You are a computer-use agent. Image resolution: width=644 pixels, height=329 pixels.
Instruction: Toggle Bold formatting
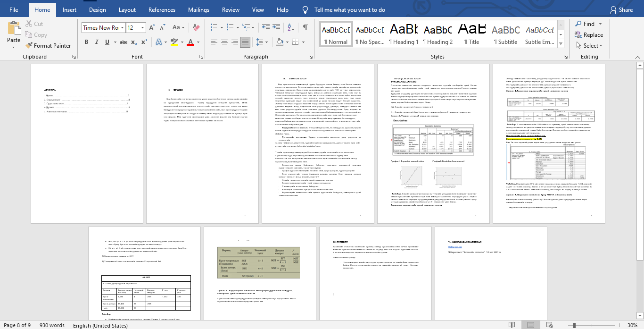coord(87,42)
